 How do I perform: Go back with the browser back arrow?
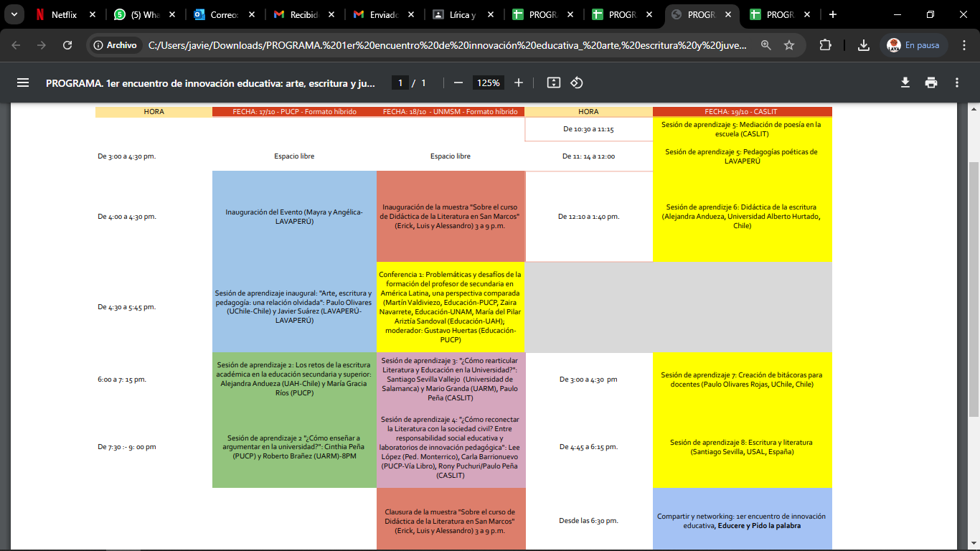point(16,45)
